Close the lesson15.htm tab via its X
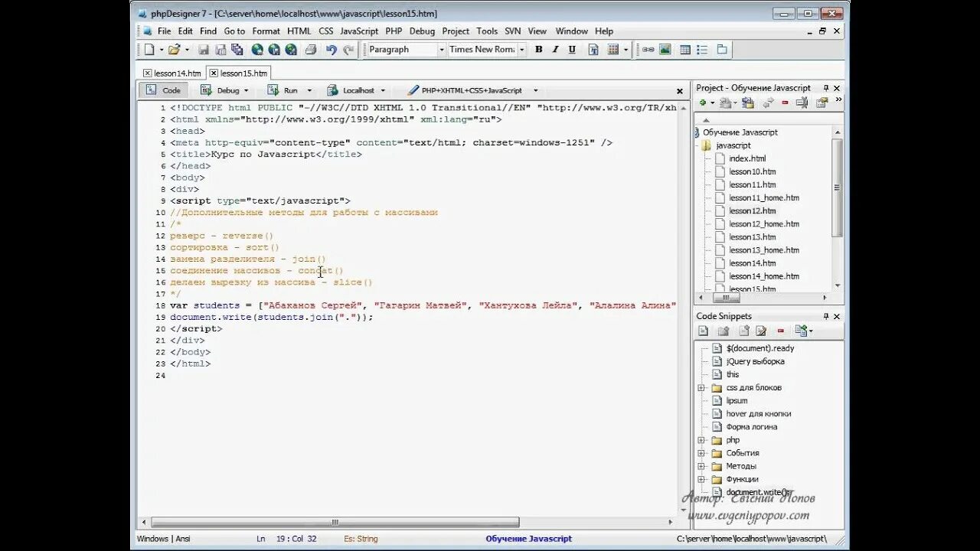The width and height of the screenshot is (980, 551). point(214,73)
